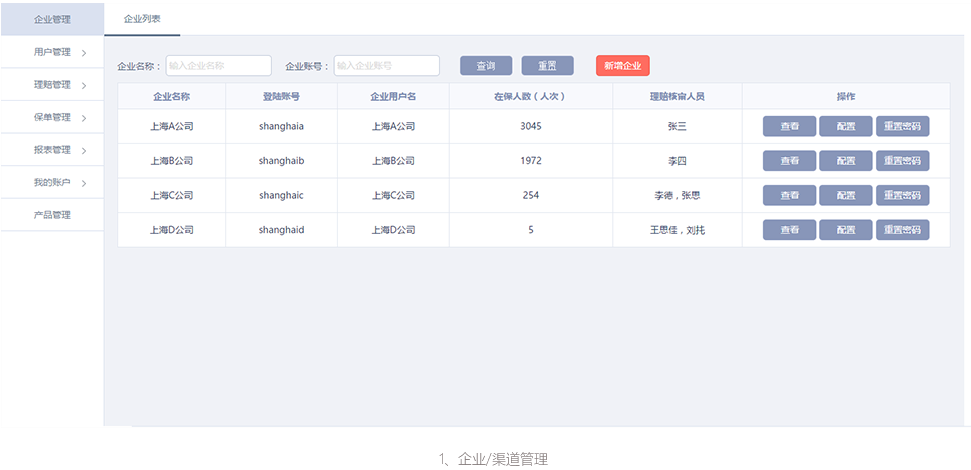Expand the 保单管理 sidebar chevron

(84, 118)
